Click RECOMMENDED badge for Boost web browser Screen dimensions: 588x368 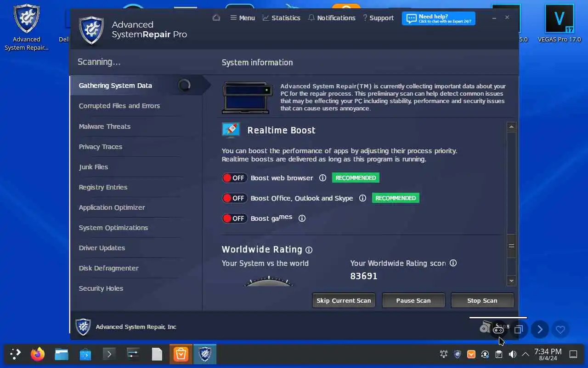click(x=356, y=178)
